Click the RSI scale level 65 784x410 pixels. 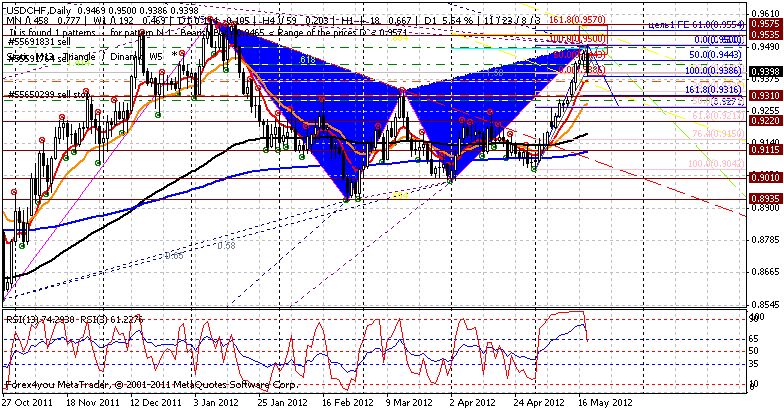pyautogui.click(x=754, y=338)
